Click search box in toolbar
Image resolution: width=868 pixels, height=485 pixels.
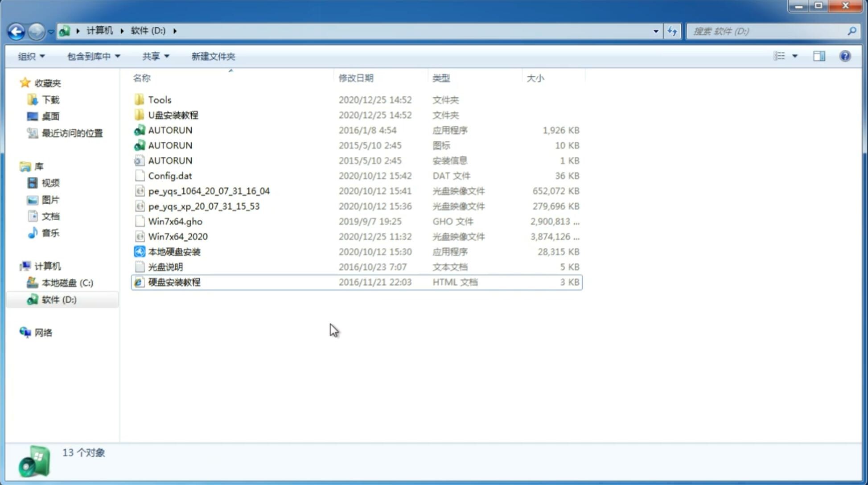coord(769,31)
